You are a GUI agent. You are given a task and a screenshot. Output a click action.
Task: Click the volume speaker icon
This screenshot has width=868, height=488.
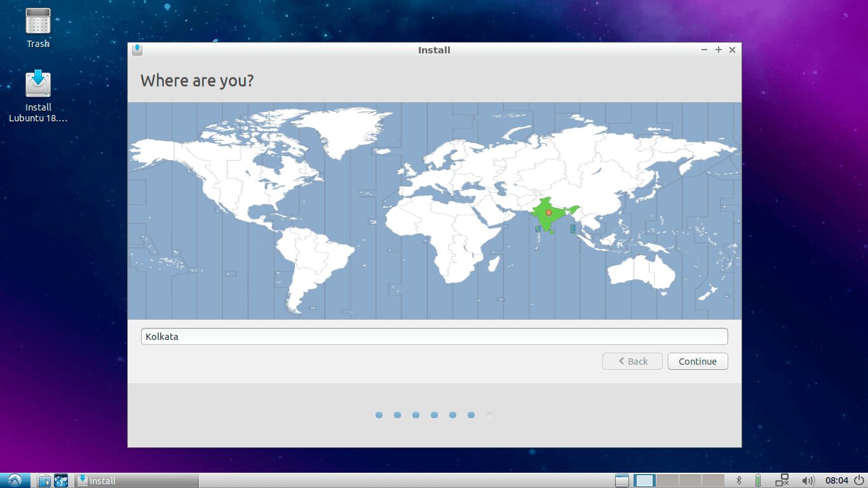pyautogui.click(x=808, y=480)
